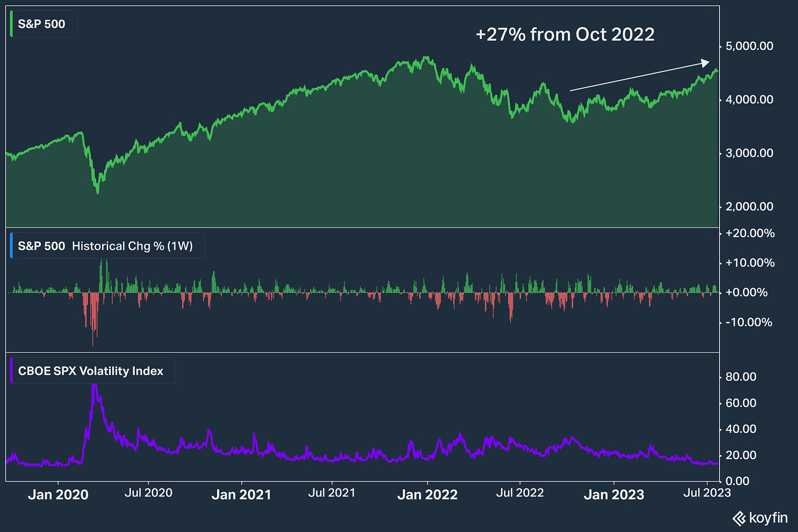Click the Jan 2021 date label

click(x=241, y=495)
